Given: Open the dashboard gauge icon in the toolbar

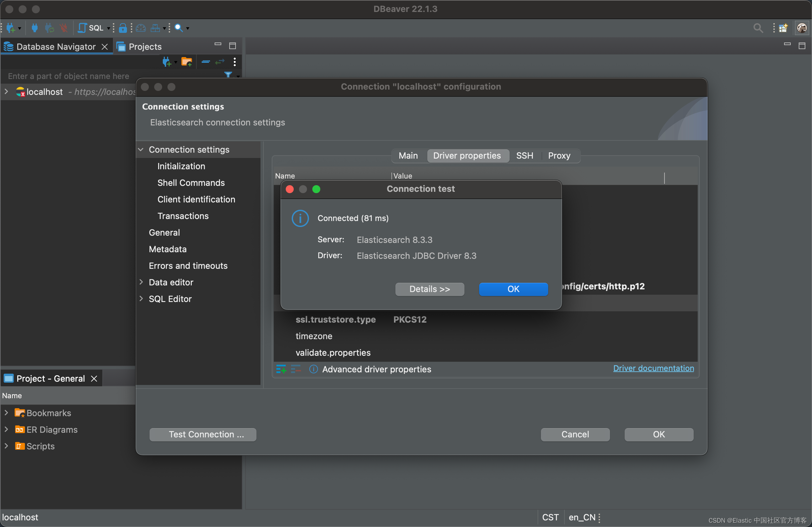Looking at the screenshot, I should (x=141, y=28).
